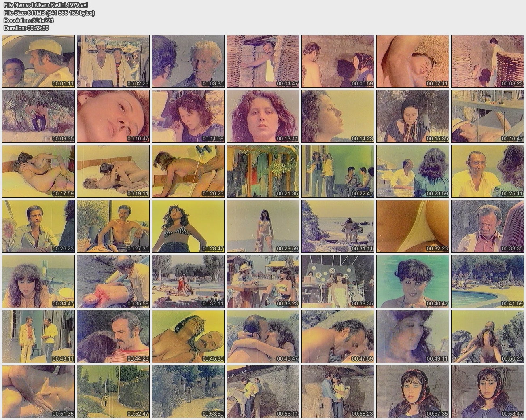Open the thumbnail at 00:15:35
526x420 pixels.
click(413, 116)
